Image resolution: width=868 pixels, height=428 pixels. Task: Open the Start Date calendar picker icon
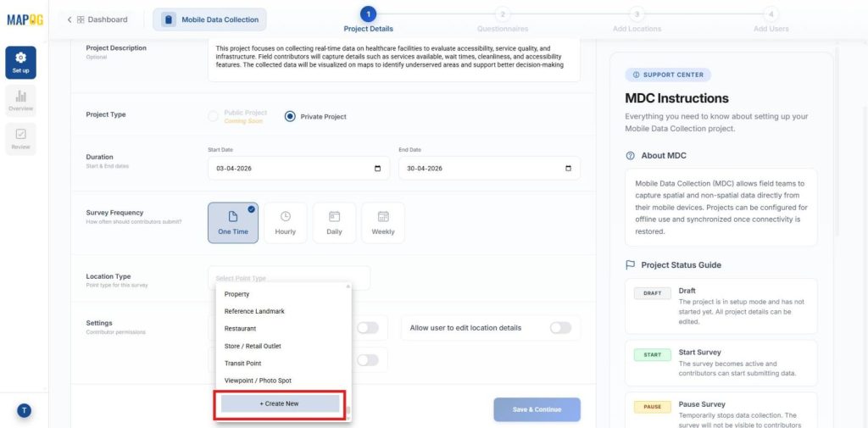(377, 169)
